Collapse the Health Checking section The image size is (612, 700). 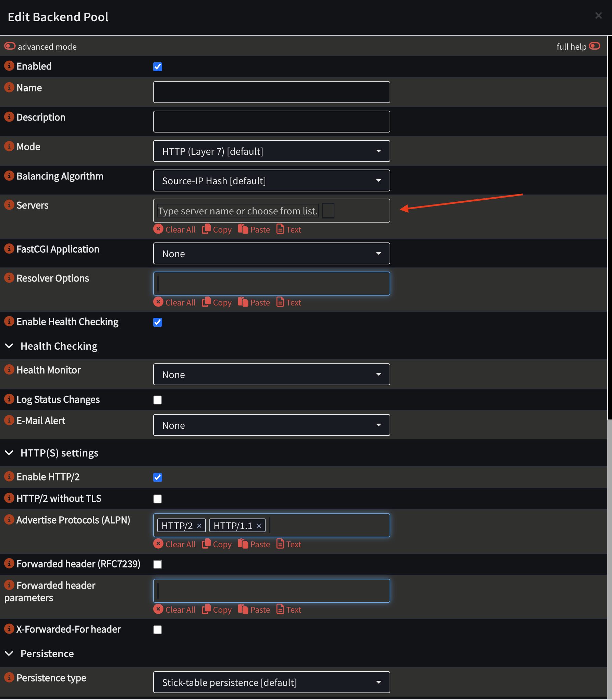[9, 346]
